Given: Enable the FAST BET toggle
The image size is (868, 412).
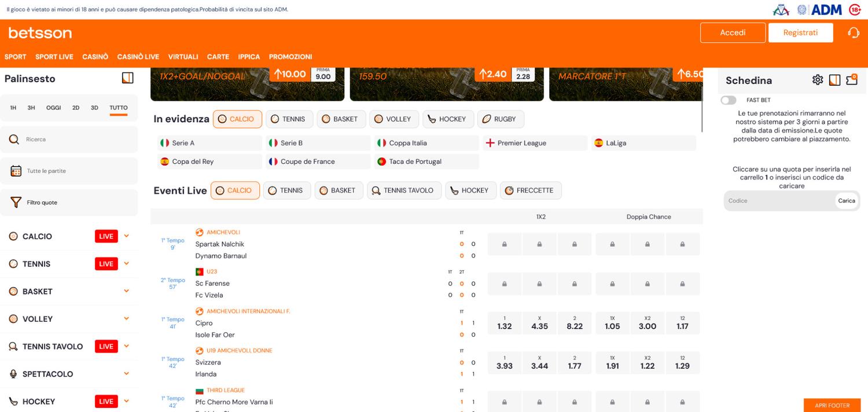Looking at the screenshot, I should (x=729, y=100).
